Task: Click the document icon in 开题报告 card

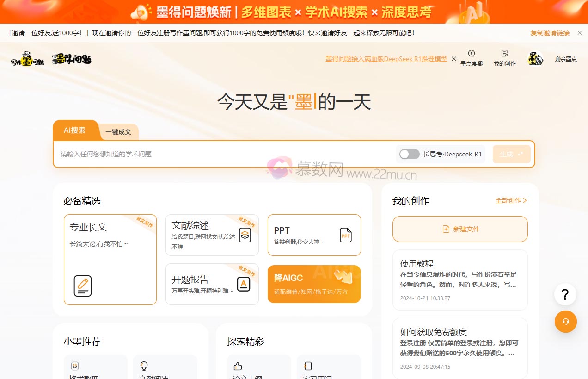Action: (243, 284)
